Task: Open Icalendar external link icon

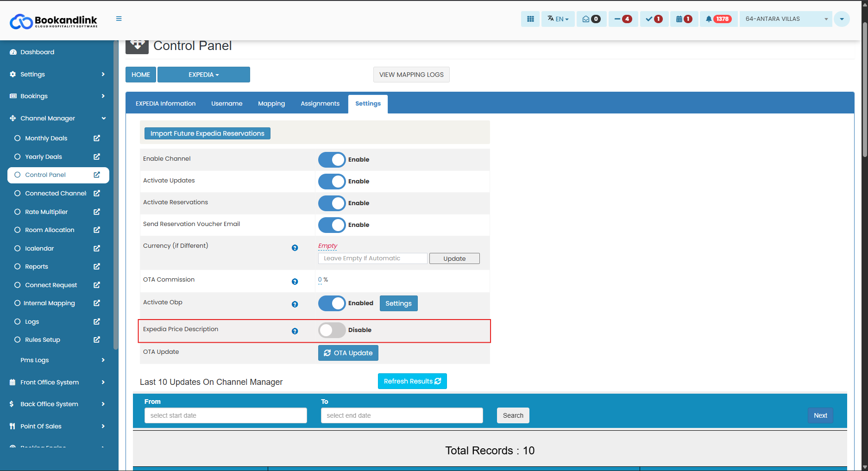Action: click(x=97, y=248)
